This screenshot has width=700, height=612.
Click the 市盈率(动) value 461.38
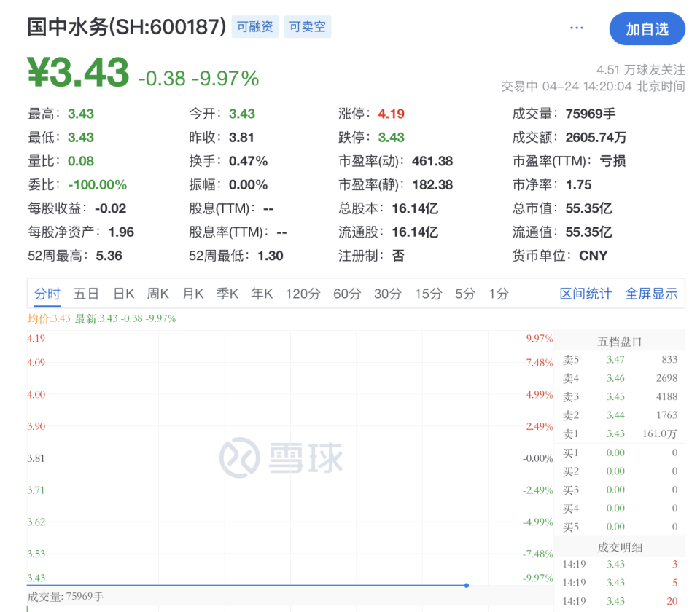[x=432, y=161]
